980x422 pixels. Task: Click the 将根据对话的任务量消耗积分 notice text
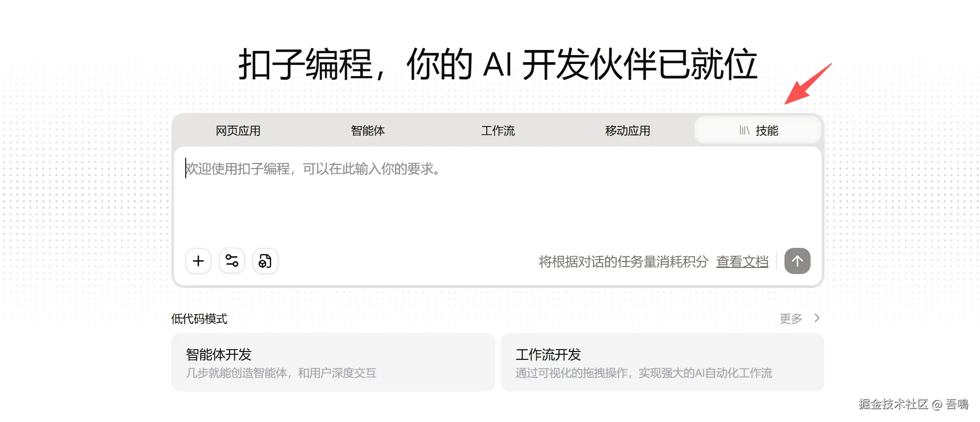click(623, 261)
